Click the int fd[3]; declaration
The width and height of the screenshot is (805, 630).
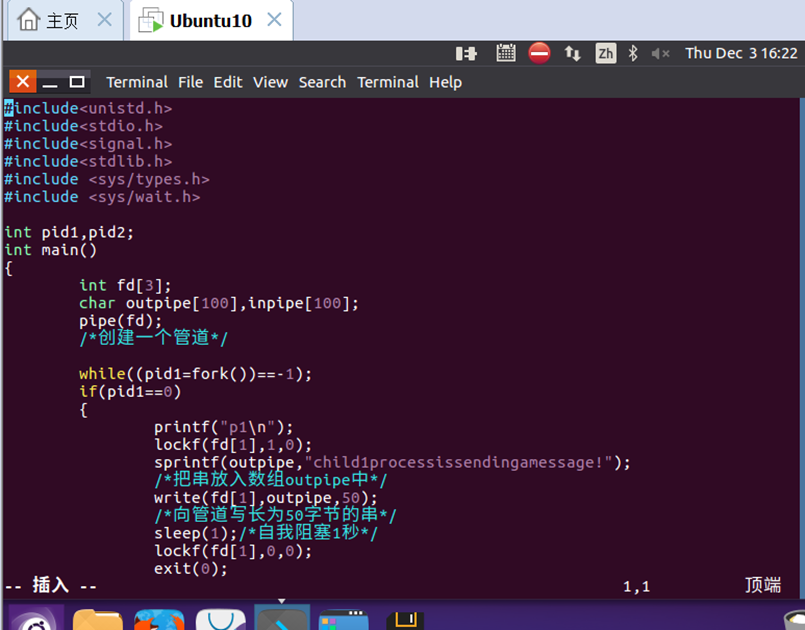[125, 285]
